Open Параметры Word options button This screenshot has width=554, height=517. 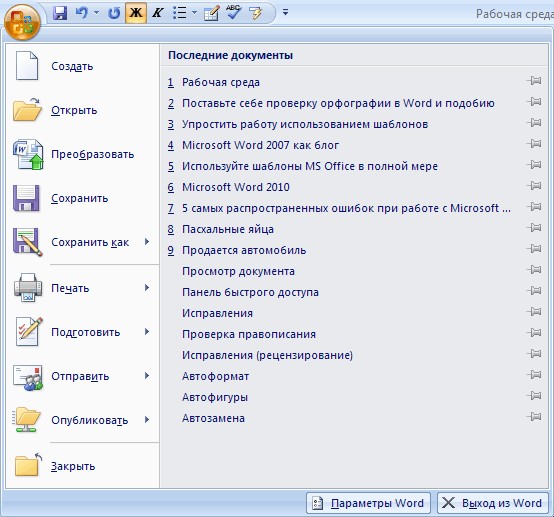[x=368, y=503]
